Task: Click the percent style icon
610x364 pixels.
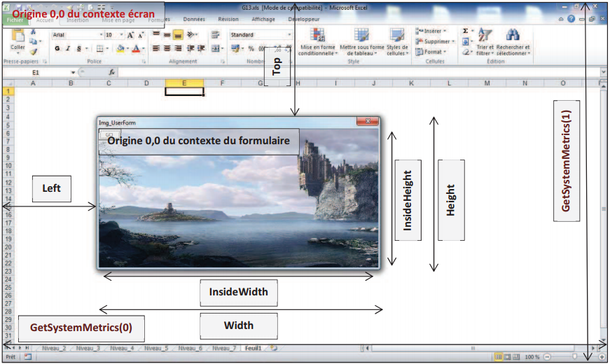Action: pyautogui.click(x=251, y=49)
